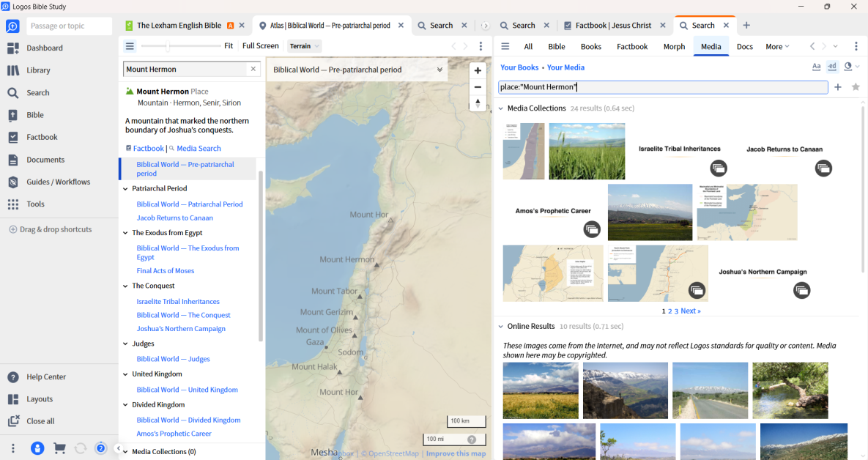The width and height of the screenshot is (868, 460).
Task: Collapse the Patriarchal Period section
Action: (x=125, y=189)
